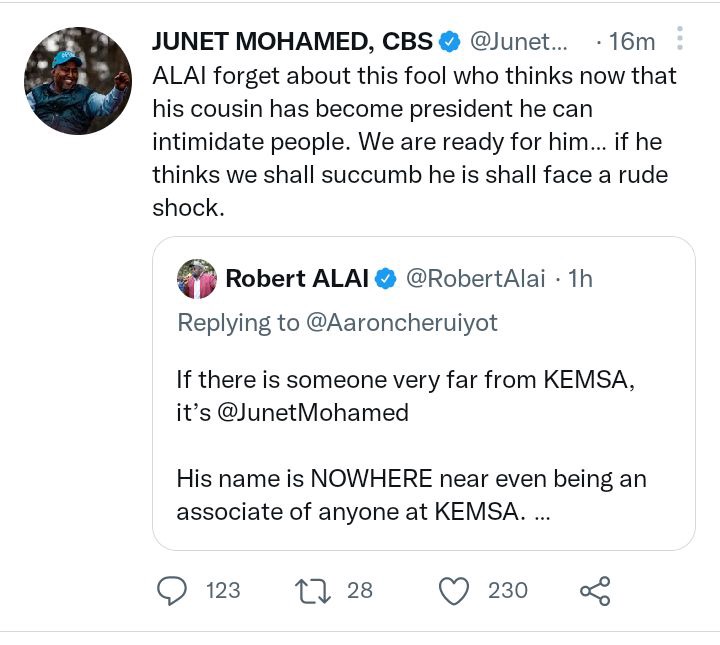This screenshot has height=645, width=720.
Task: Click the @RobertAlai handle
Action: point(475,279)
